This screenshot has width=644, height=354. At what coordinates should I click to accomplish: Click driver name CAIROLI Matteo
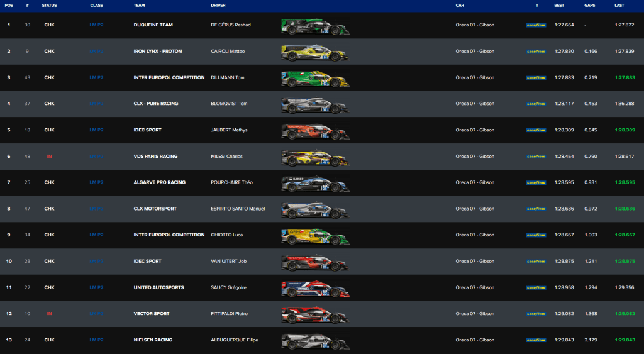228,52
